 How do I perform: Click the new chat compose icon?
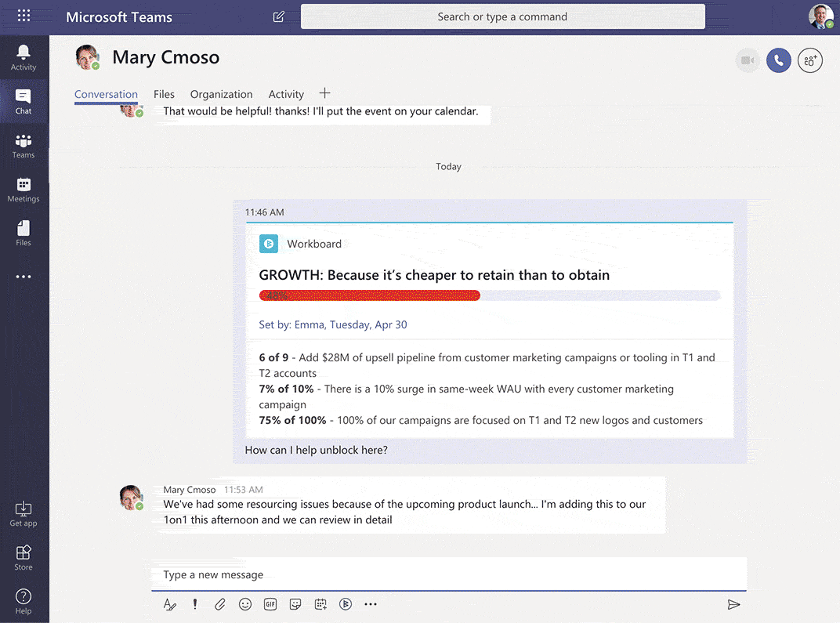pos(279,16)
